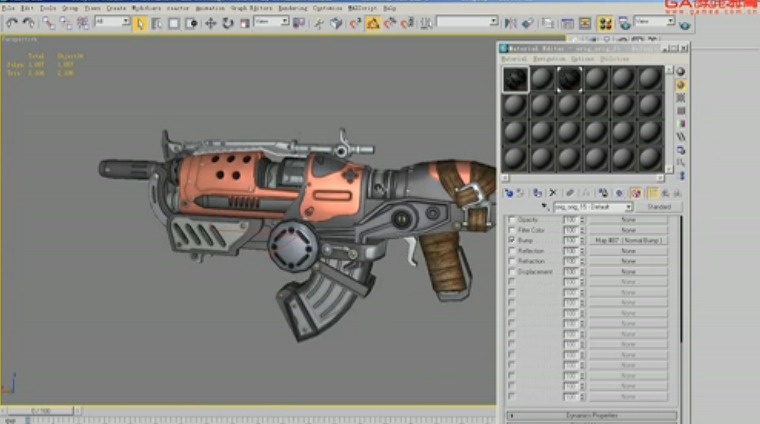Viewport: 760px width, 424px height.
Task: Click the Reset Map/Material X icon
Action: coord(553,193)
